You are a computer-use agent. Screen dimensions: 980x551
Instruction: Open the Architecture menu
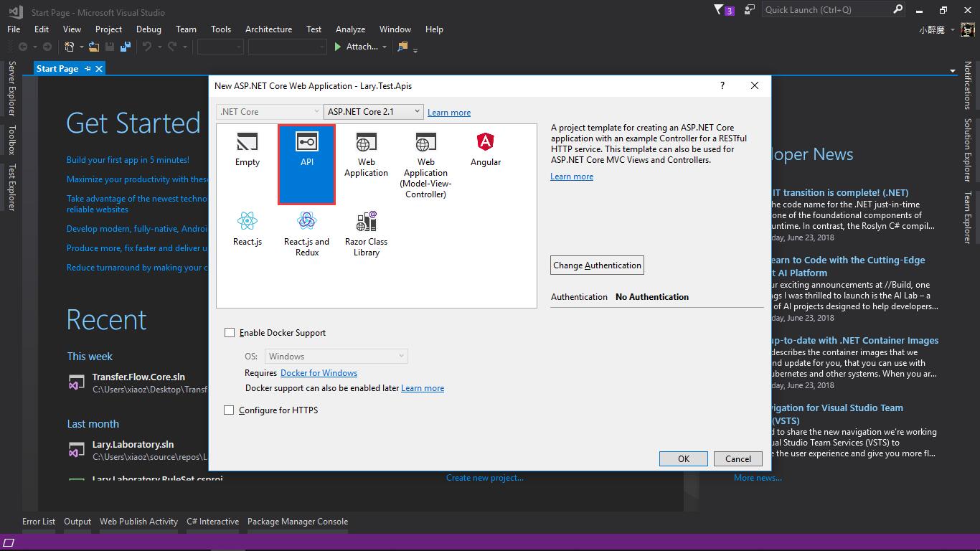[x=268, y=29]
